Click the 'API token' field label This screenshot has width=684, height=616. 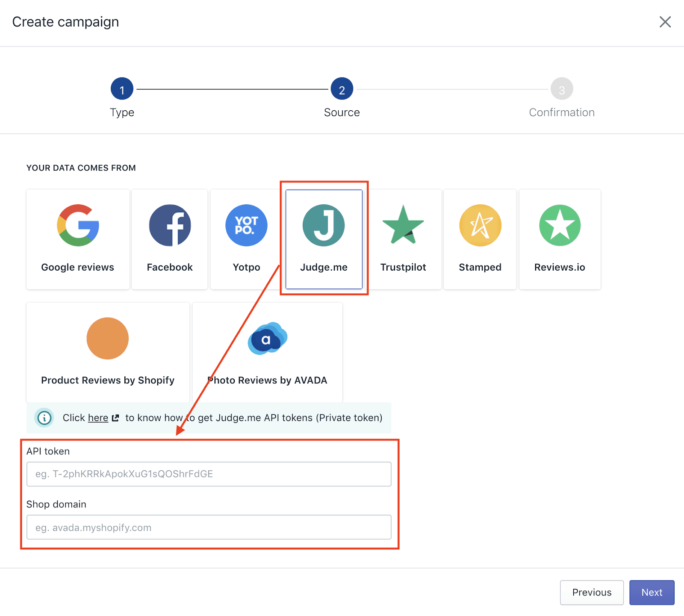click(48, 451)
